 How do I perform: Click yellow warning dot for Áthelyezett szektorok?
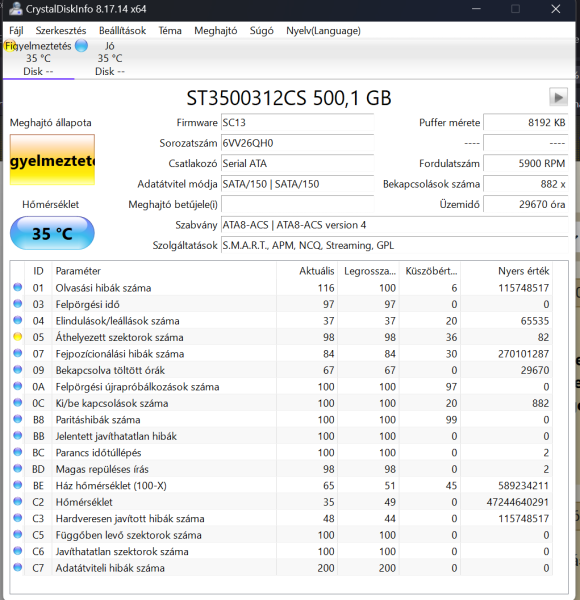click(x=17, y=337)
